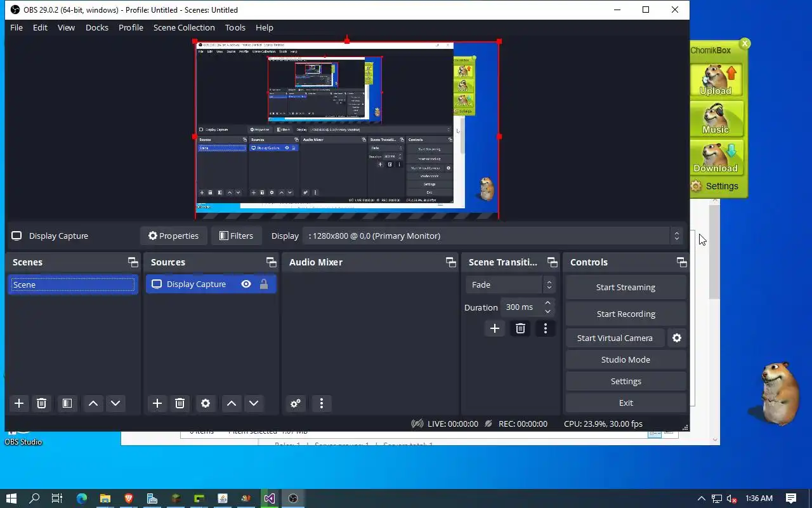Click Start Recording button
The width and height of the screenshot is (812, 508).
click(625, 314)
